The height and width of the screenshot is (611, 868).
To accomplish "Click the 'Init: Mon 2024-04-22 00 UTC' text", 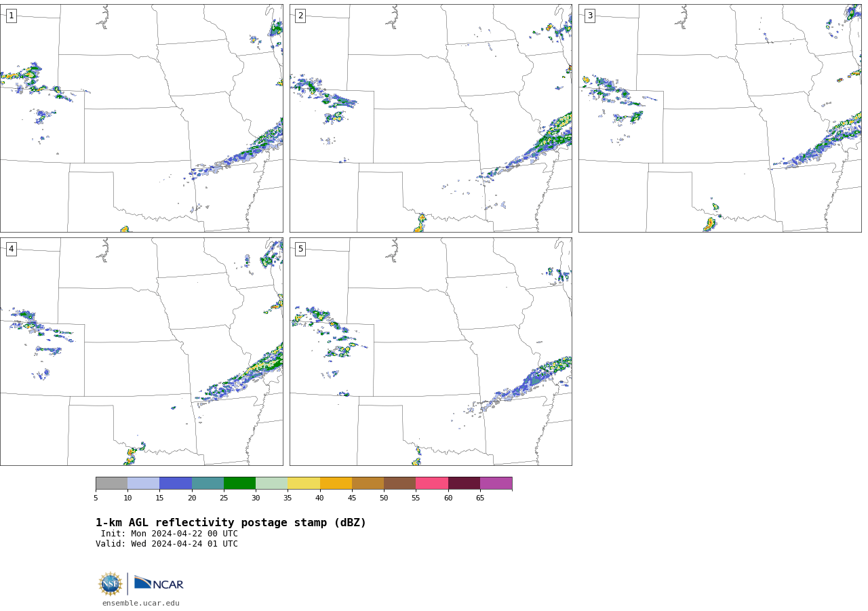I will coord(170,534).
